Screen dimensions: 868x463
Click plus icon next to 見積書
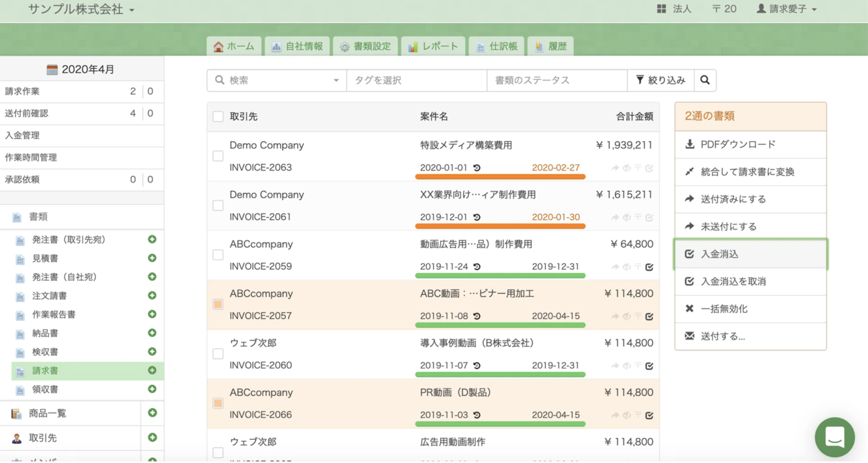coord(152,258)
